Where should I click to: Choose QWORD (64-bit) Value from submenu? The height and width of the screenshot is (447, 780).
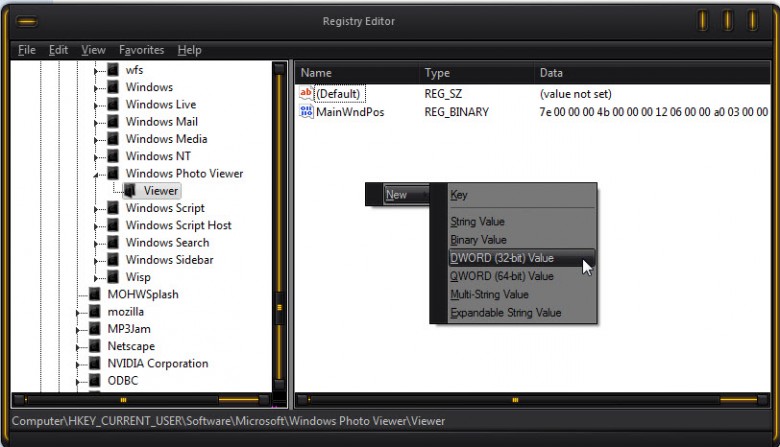[521, 276]
